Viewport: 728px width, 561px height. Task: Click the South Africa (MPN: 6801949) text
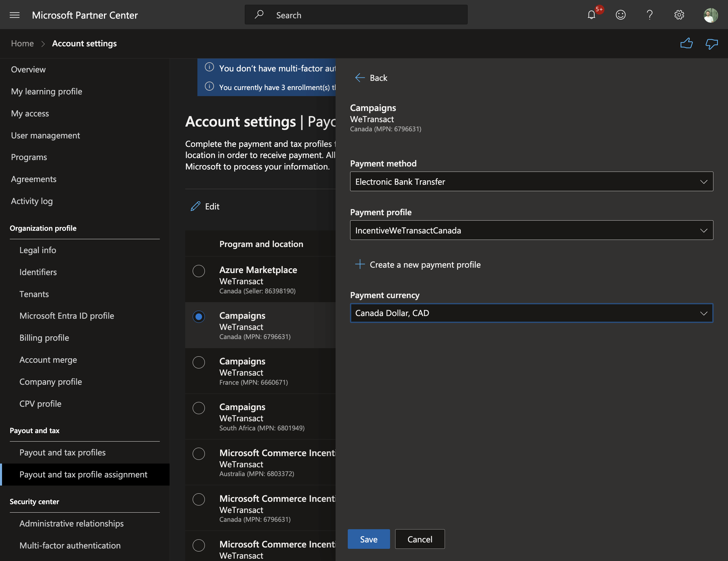(262, 428)
